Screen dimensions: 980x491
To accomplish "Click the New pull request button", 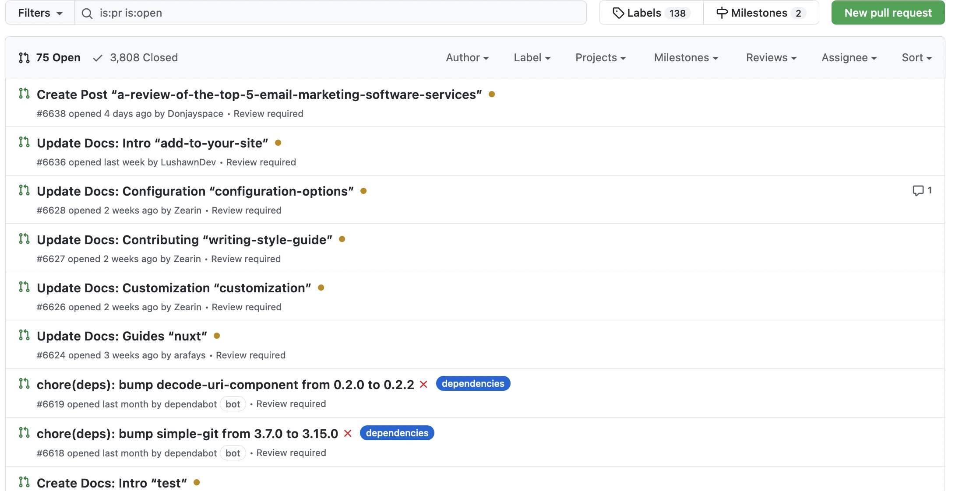I will click(x=888, y=13).
